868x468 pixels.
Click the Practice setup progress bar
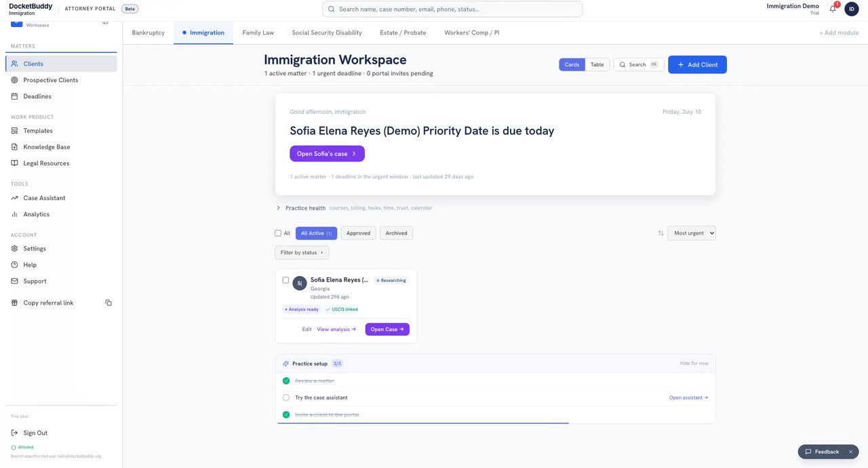(x=495, y=423)
